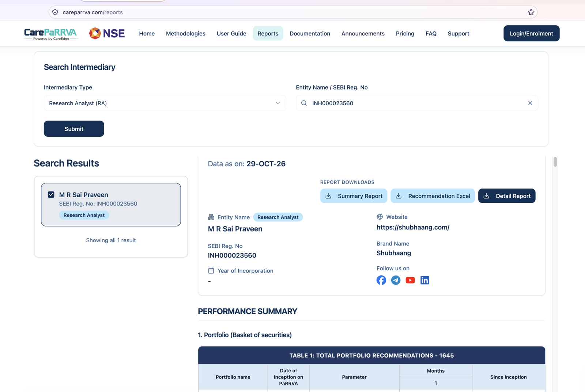
Task: Click the 'Since inception' column header
Action: coord(508,377)
